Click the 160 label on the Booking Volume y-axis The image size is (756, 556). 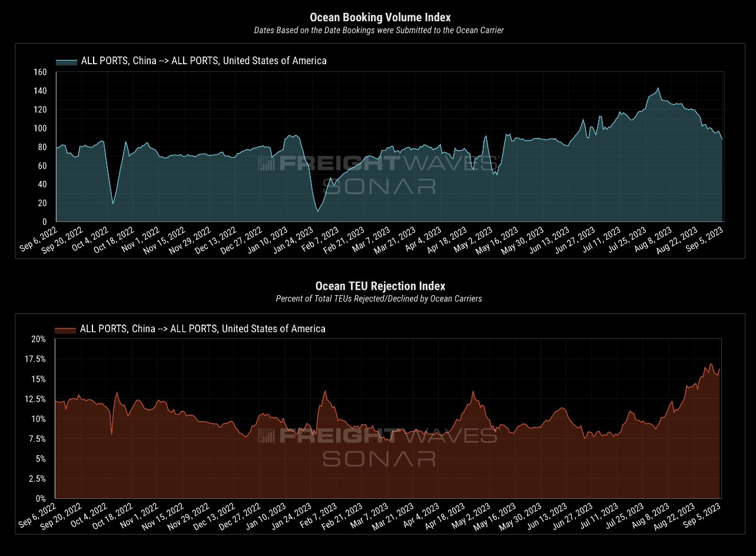point(41,72)
